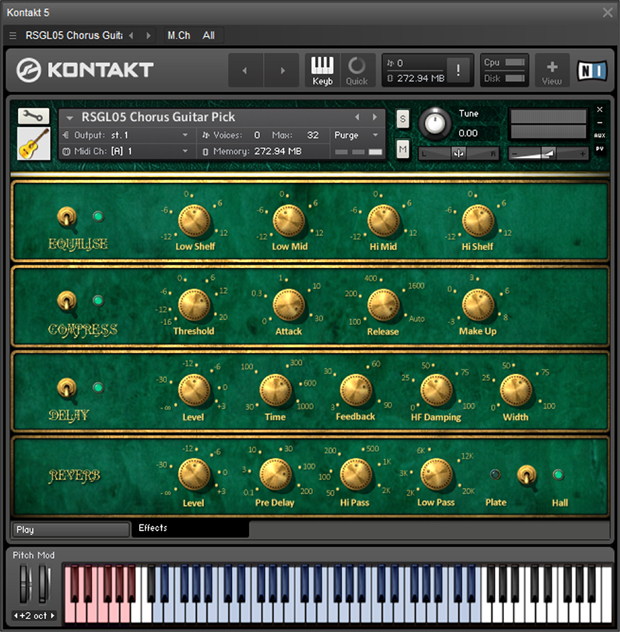
Task: Remove instrument with small X icon
Action: (x=599, y=109)
